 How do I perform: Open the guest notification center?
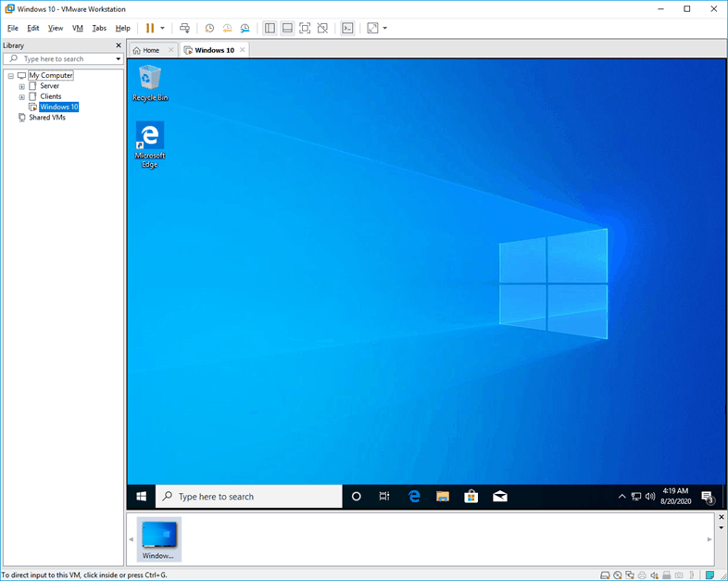[708, 497]
